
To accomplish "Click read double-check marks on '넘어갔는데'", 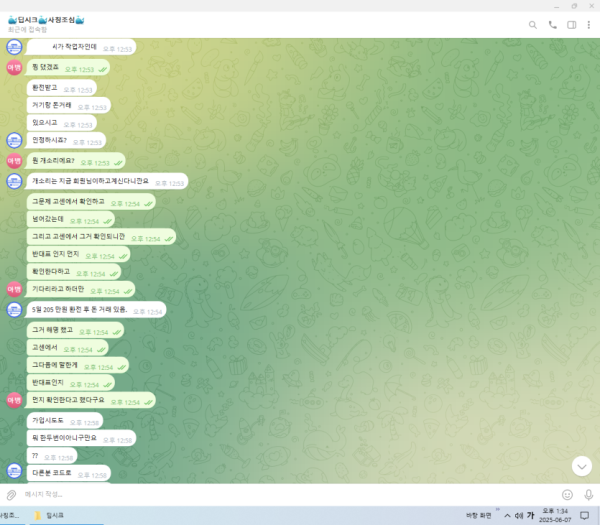I will (x=108, y=222).
